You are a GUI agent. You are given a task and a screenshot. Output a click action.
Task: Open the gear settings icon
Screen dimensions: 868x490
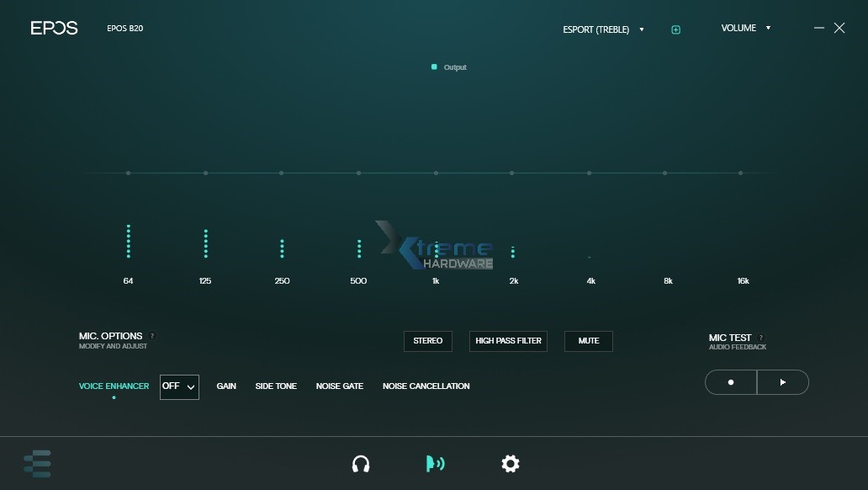point(510,464)
